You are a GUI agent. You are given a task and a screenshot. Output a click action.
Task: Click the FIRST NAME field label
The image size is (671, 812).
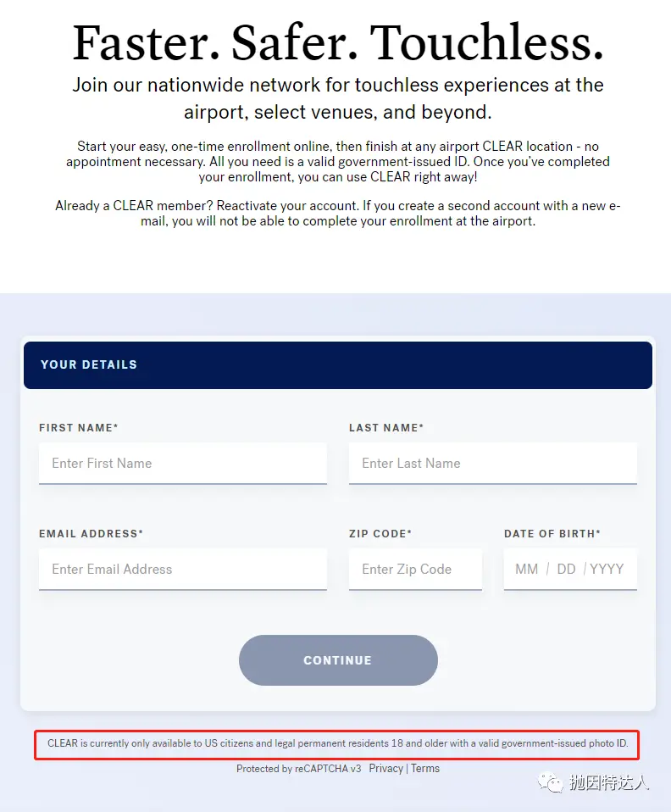[79, 428]
